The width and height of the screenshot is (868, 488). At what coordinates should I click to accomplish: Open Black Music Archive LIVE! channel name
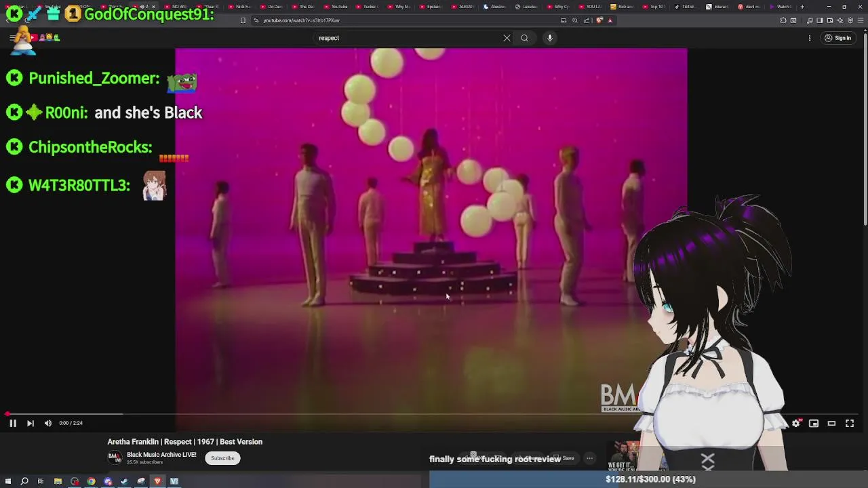click(161, 455)
